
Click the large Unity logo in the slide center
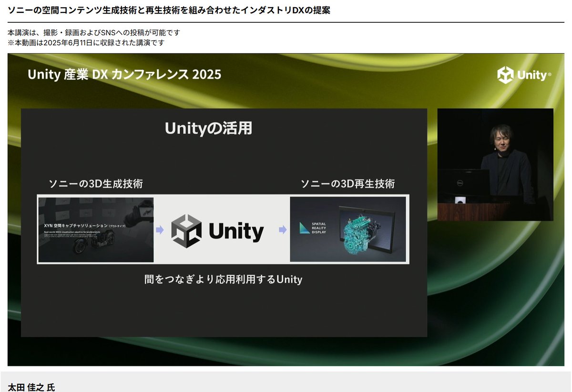coord(217,230)
